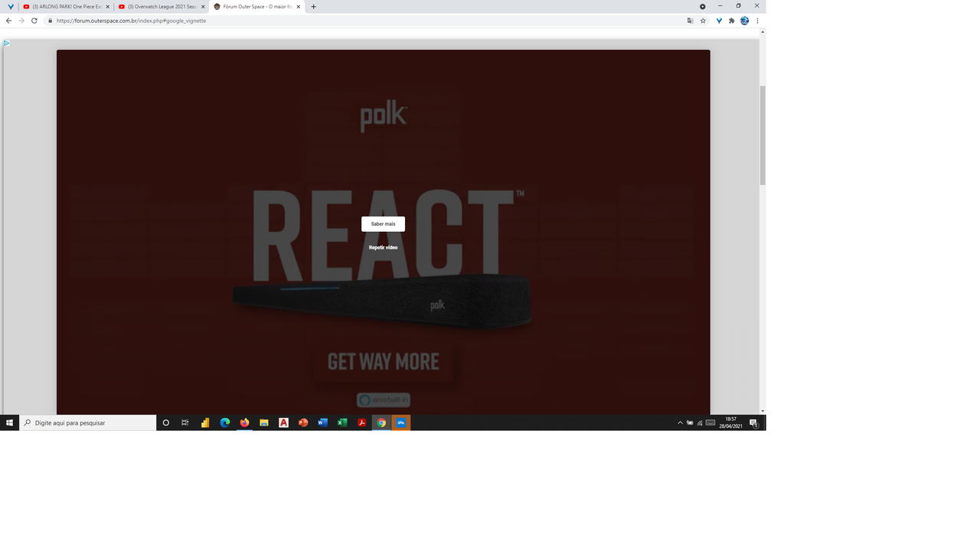Open Access app on taskbar
The image size is (980, 551).
pyautogui.click(x=283, y=422)
